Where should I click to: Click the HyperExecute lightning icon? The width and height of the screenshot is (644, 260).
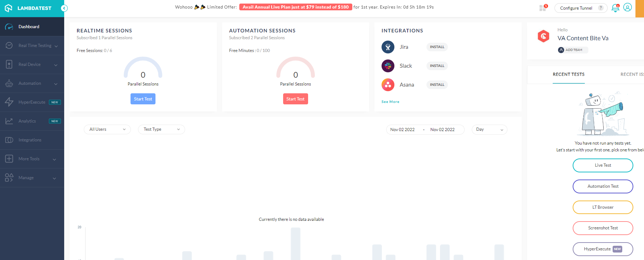[x=9, y=102]
